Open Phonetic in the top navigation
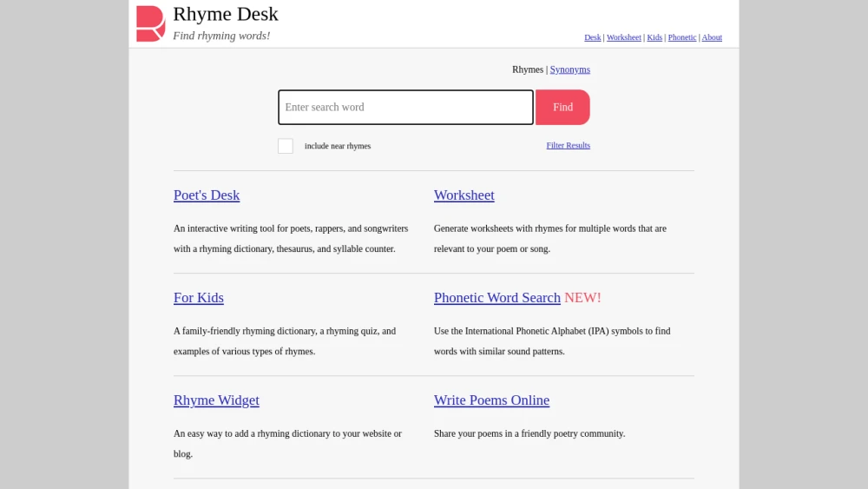Image resolution: width=868 pixels, height=489 pixels. coord(682,37)
